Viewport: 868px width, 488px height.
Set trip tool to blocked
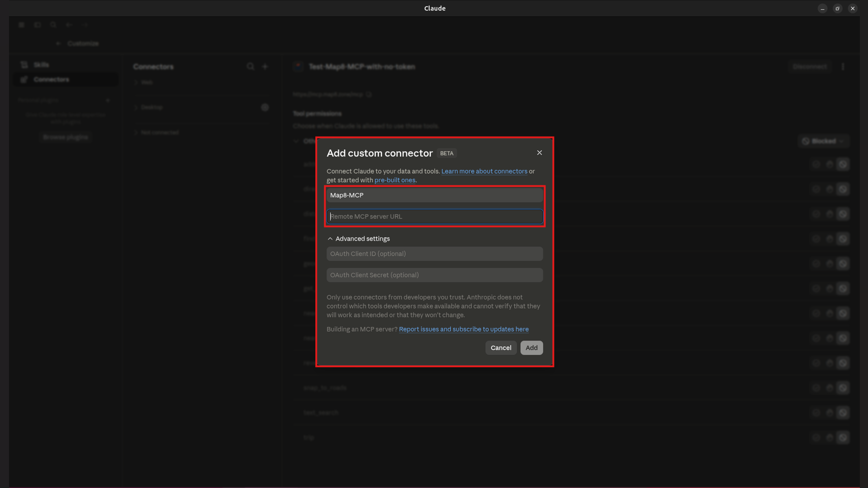click(x=843, y=438)
